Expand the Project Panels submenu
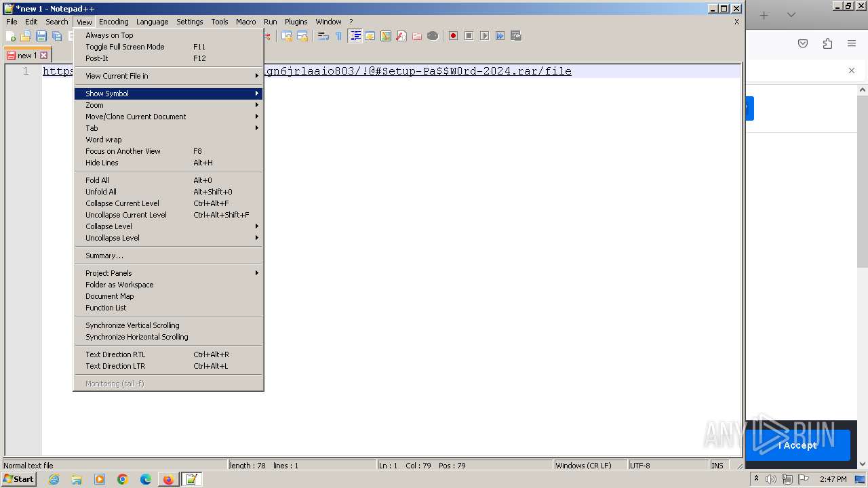 point(168,273)
